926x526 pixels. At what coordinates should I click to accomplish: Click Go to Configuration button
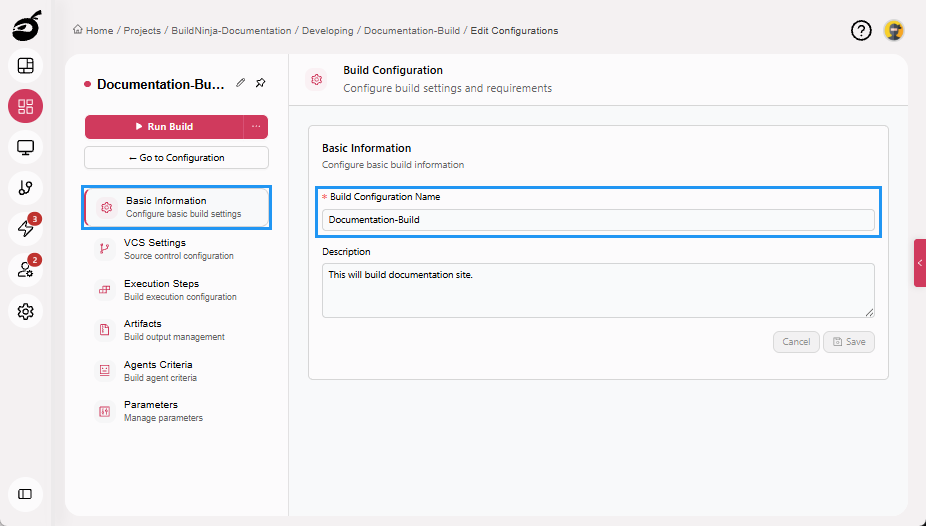(177, 158)
